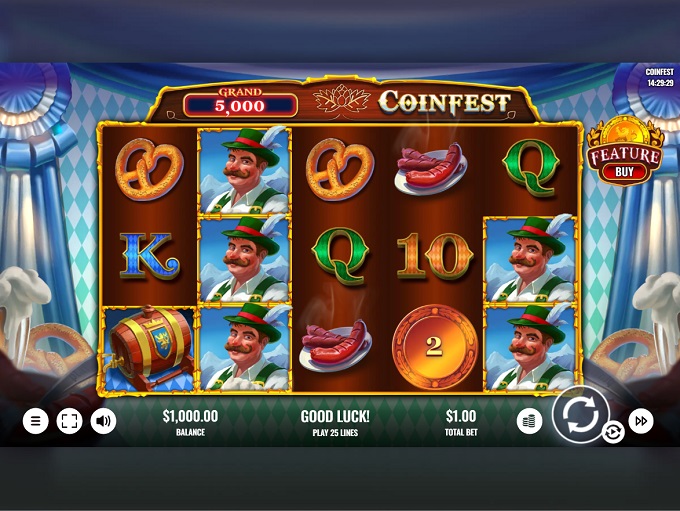Click the Play 25 Lines text

(x=335, y=432)
